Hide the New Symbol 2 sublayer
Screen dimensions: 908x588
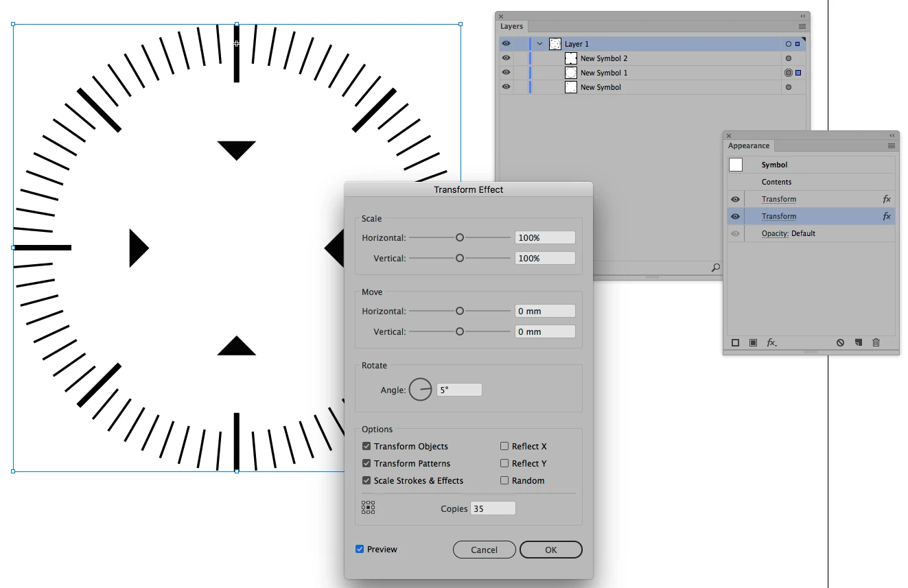point(506,58)
